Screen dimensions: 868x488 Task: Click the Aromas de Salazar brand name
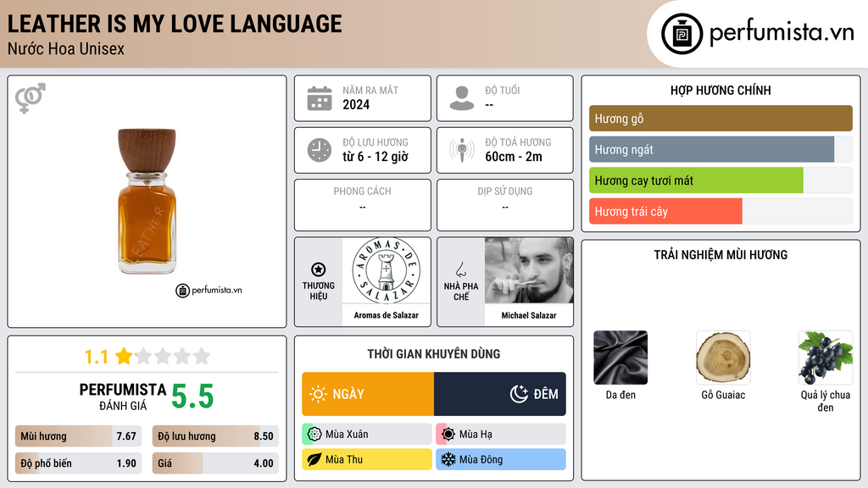pos(386,315)
